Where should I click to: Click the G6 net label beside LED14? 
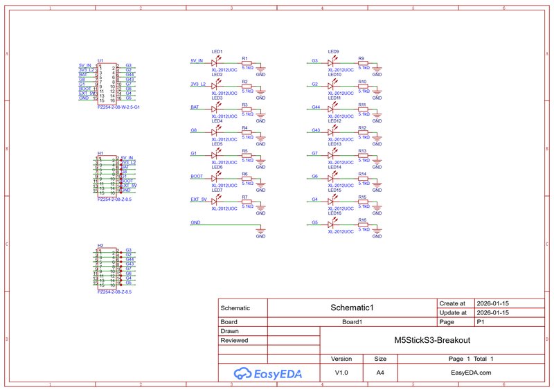click(315, 177)
